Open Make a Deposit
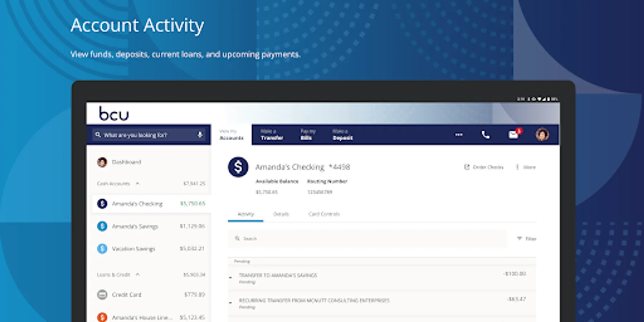This screenshot has height=322, width=644. click(x=342, y=135)
